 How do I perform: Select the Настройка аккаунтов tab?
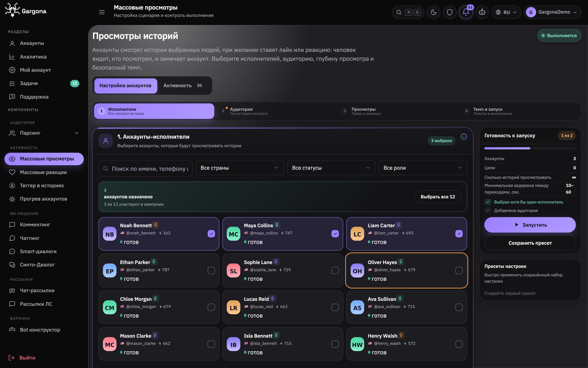click(x=126, y=86)
